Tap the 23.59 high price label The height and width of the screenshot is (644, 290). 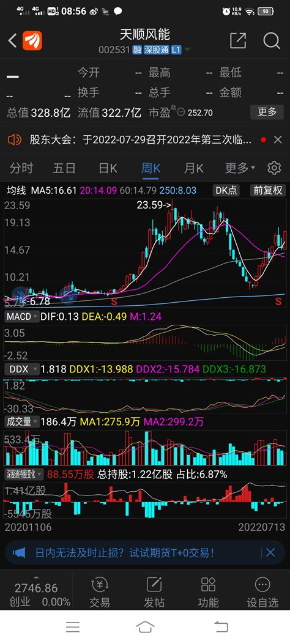(154, 205)
